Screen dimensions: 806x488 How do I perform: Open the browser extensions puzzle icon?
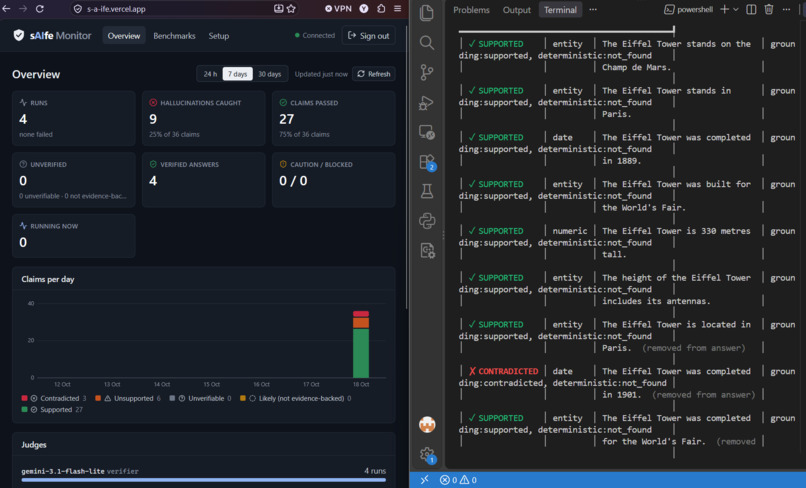[381, 8]
